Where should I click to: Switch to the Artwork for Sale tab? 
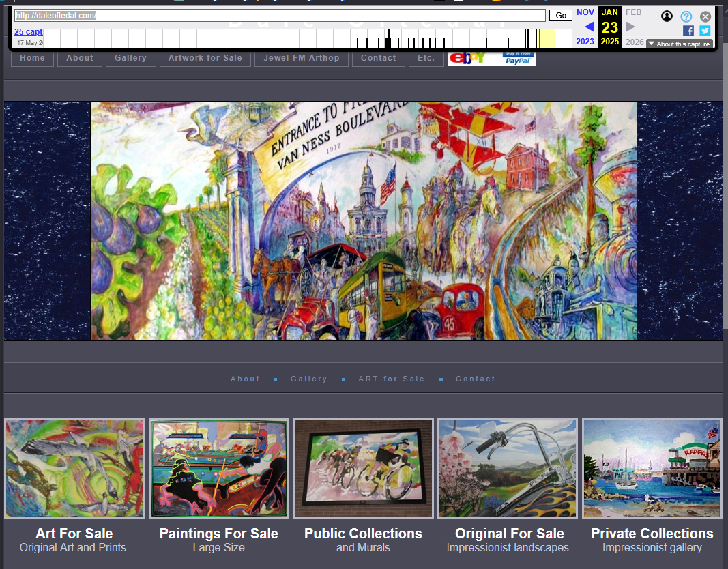click(205, 58)
